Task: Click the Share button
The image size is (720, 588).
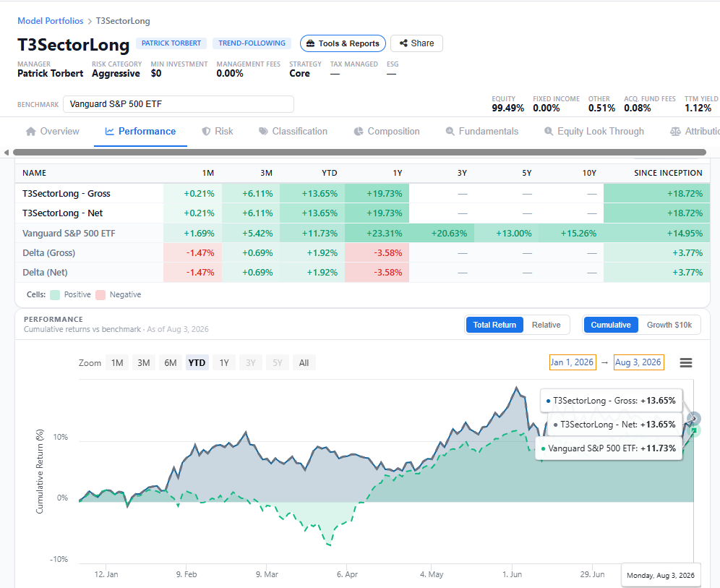Action: 416,43
